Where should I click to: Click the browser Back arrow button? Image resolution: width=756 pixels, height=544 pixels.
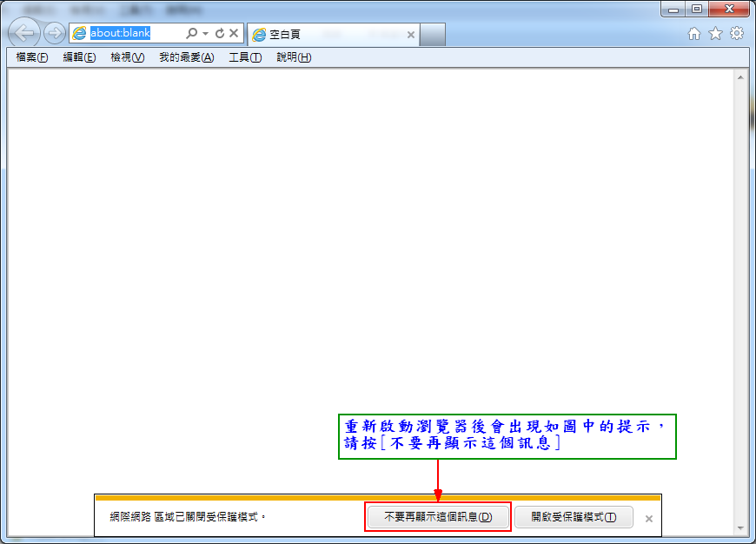26,34
